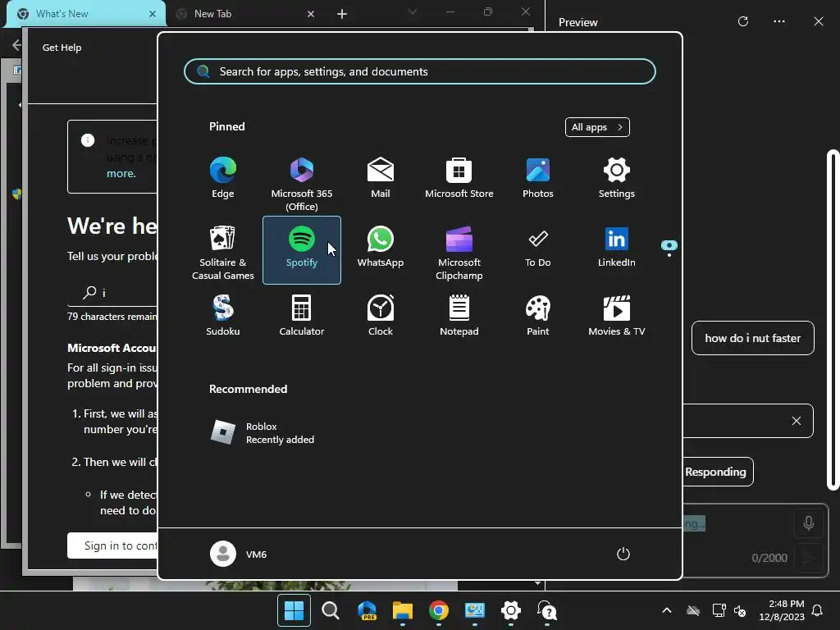Open the Clock app
This screenshot has height=630, width=840.
coord(381,317)
